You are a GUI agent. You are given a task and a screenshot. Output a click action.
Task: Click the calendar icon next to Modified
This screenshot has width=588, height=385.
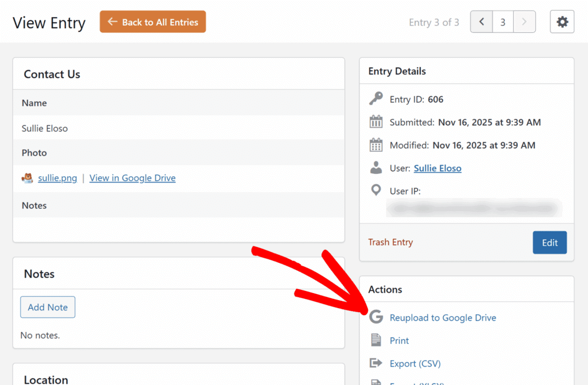[x=376, y=145]
